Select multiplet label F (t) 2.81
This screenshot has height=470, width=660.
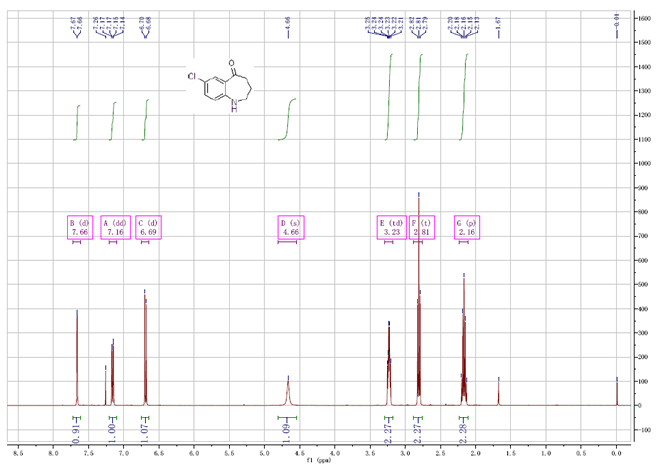[x=420, y=226]
